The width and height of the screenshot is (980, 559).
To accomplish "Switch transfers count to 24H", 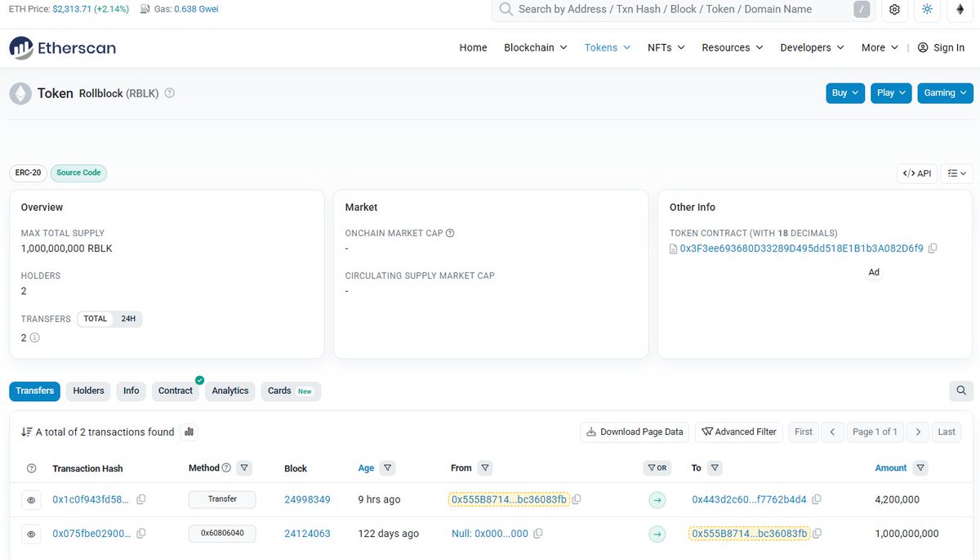I will coord(128,319).
